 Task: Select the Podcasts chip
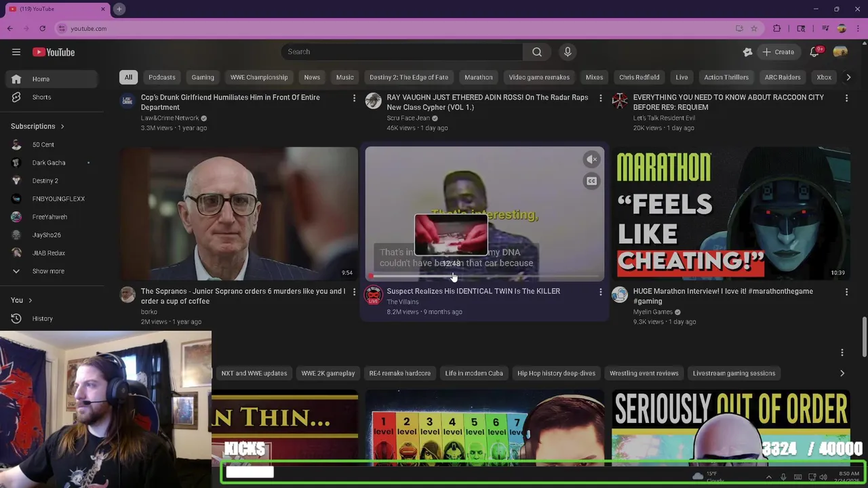tap(162, 77)
